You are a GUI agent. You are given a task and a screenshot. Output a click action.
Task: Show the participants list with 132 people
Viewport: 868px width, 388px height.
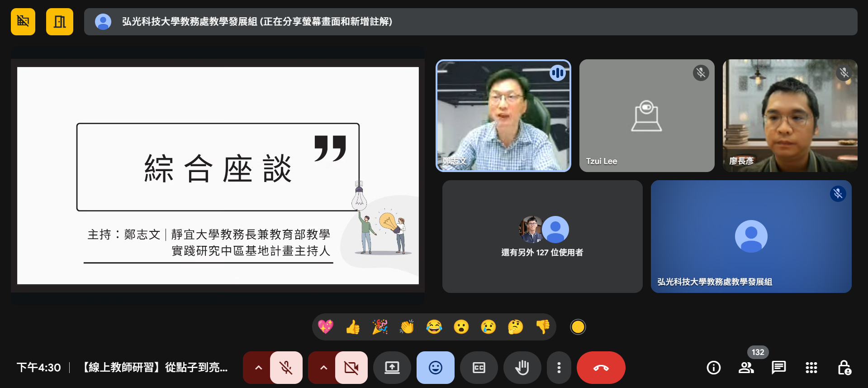pos(746,368)
